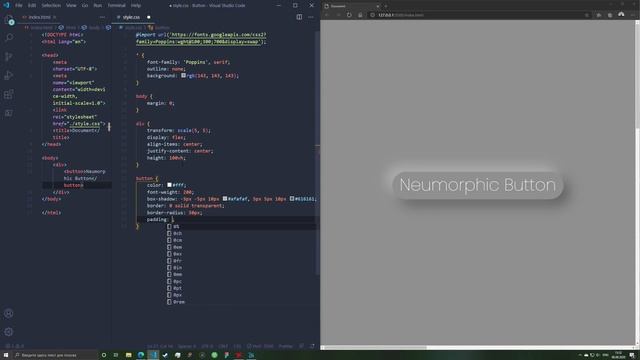Open File Explorer from taskbar
The width and height of the screenshot is (640, 360).
(x=129, y=355)
